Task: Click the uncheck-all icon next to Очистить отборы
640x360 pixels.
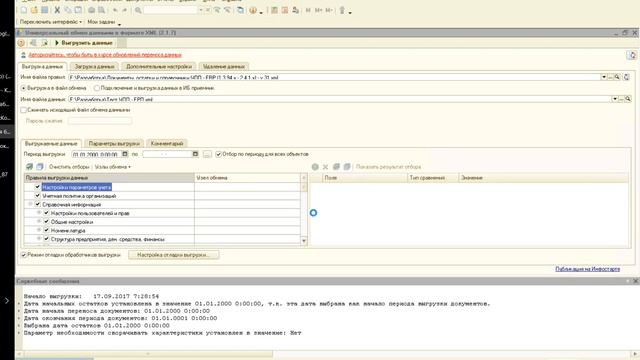Action: coord(40,167)
